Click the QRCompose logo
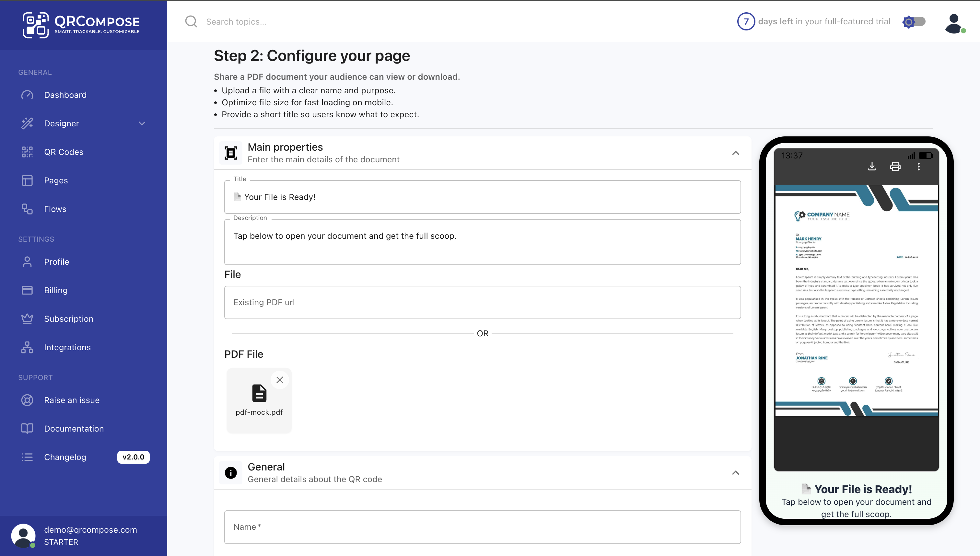980x556 pixels. [x=81, y=24]
